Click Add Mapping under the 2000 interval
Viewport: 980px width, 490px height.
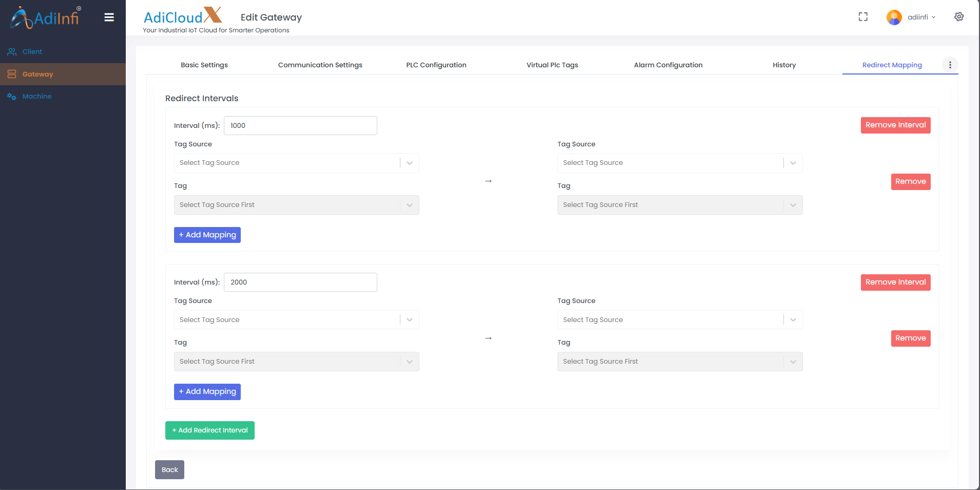(x=207, y=392)
